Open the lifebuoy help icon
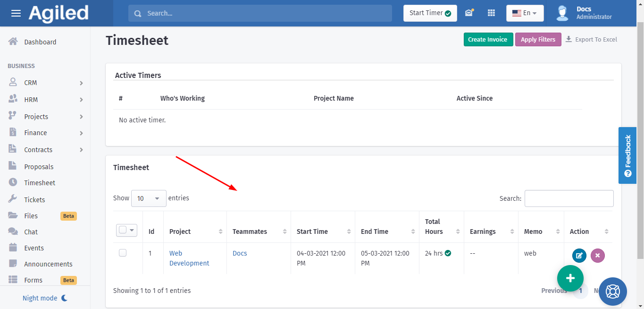Viewport: 644px width, 309px height. [x=612, y=291]
